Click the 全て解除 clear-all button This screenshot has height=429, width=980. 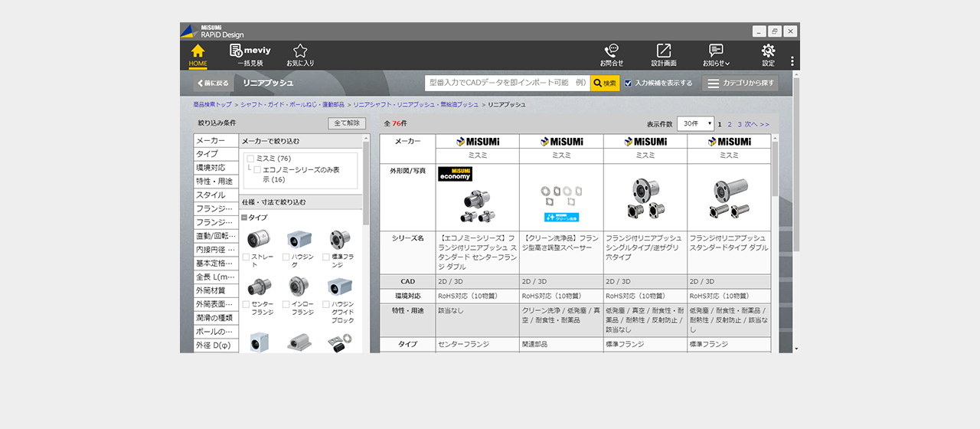pyautogui.click(x=347, y=123)
